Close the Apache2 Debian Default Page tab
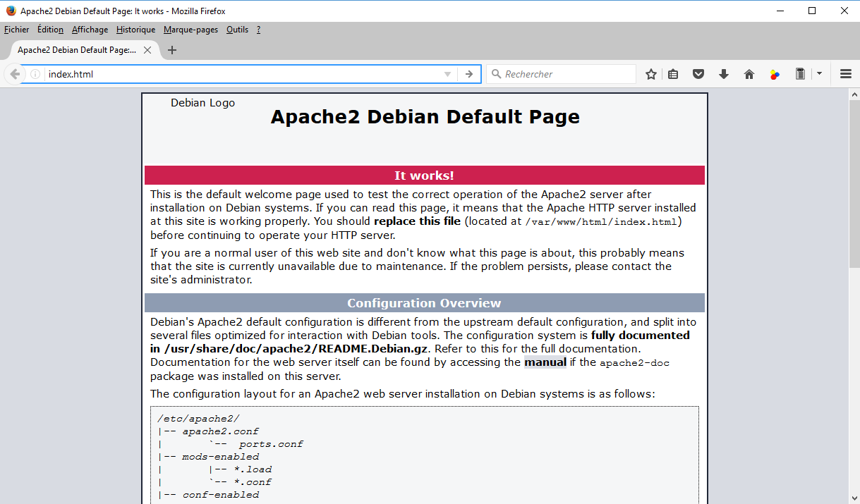The width and height of the screenshot is (860, 504). (147, 50)
